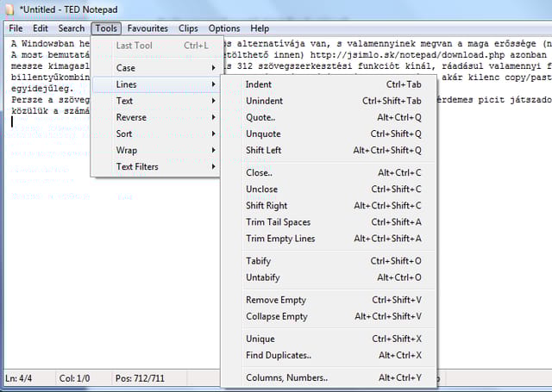Choose Quote.. in Lines submenu
Screen dimensions: 552x392
click(329, 117)
